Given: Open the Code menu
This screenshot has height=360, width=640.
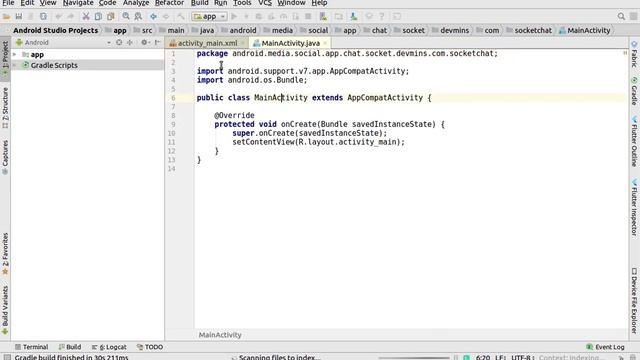Looking at the screenshot, I should point(108,3).
